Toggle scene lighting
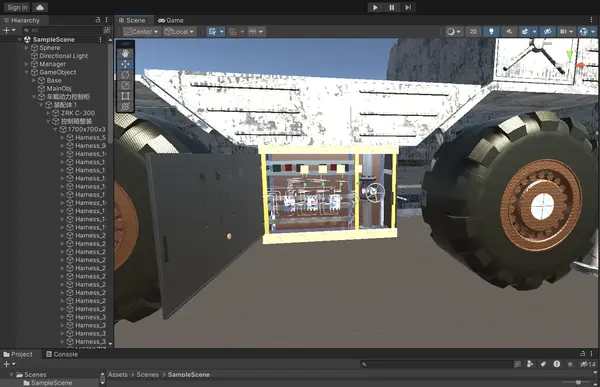Viewport: 600px width, 387px height. (x=491, y=32)
